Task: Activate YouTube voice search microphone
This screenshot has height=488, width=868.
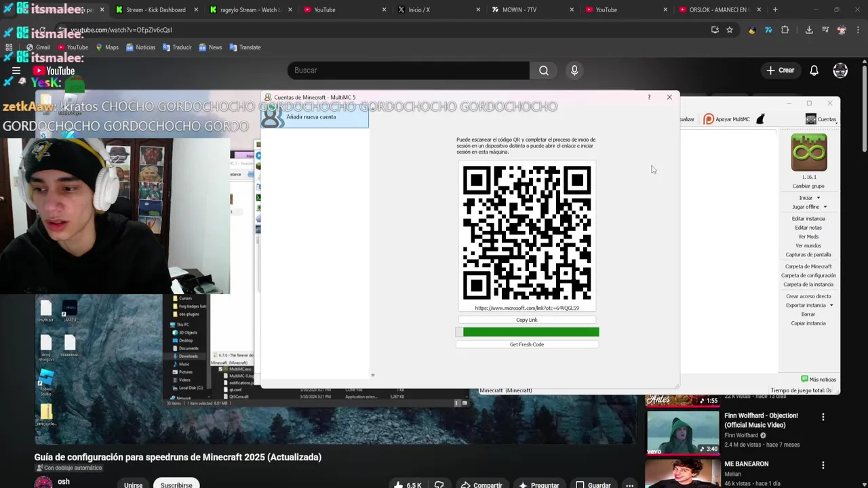Action: tap(574, 70)
